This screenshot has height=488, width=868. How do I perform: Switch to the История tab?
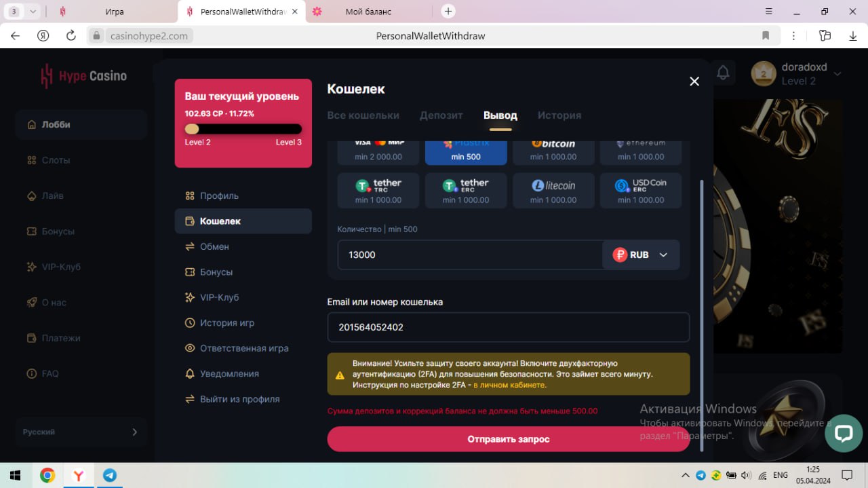[559, 115]
